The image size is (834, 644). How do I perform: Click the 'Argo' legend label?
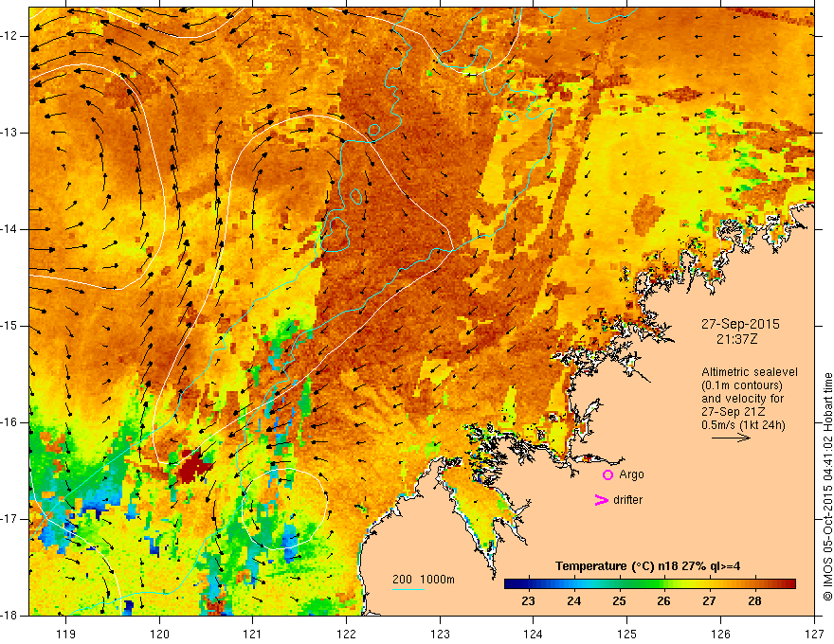click(x=631, y=474)
